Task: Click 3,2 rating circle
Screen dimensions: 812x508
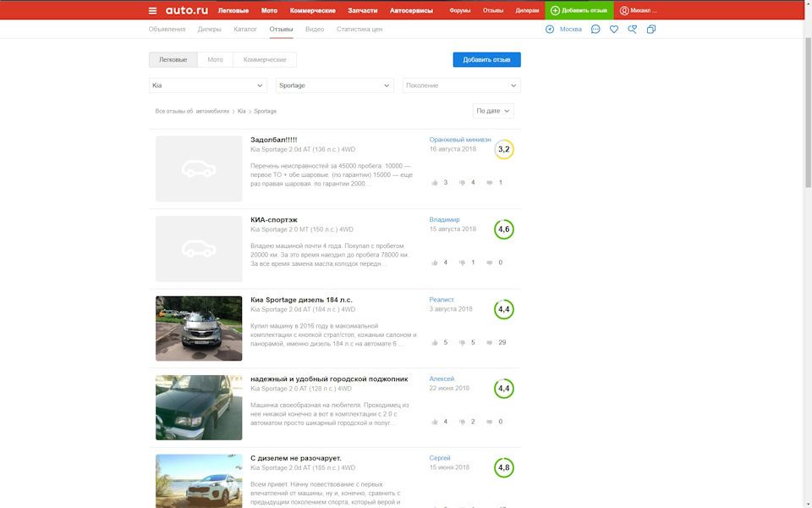Action: (504, 149)
